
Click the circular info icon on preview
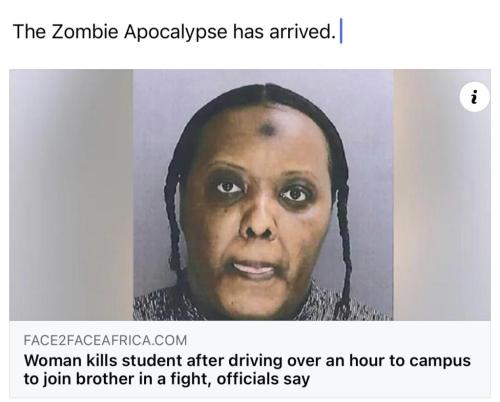pos(474,97)
